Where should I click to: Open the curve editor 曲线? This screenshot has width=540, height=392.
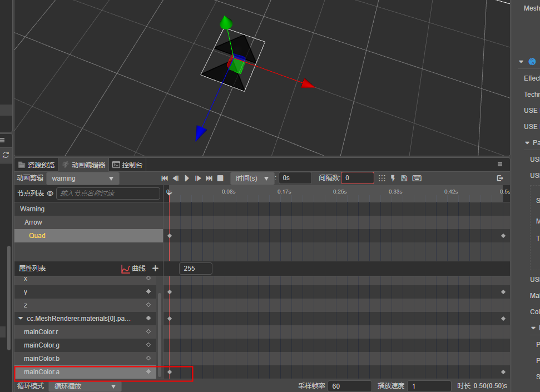133,269
